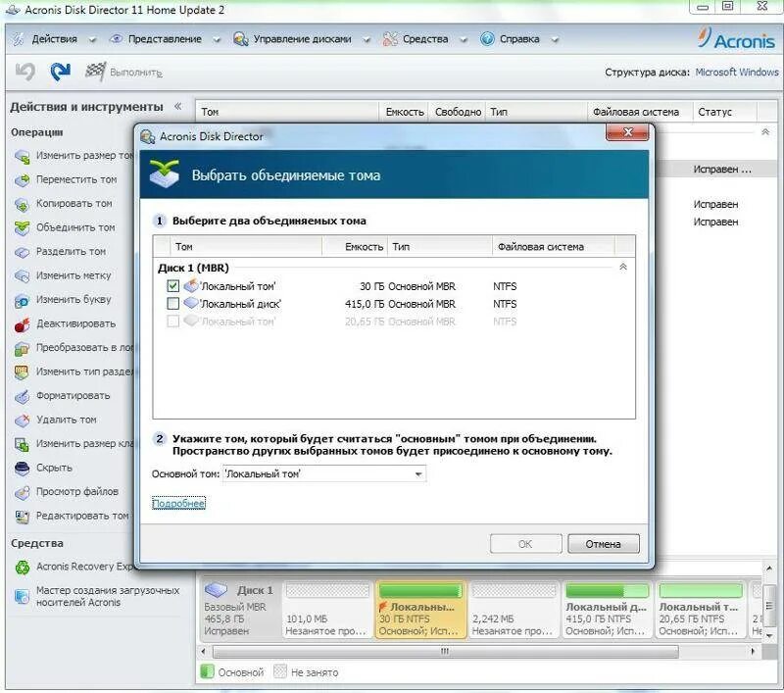Check the 'Локальный диск' 415,0 ГБ checkbox
Screen dimensions: 784x693
[173, 304]
